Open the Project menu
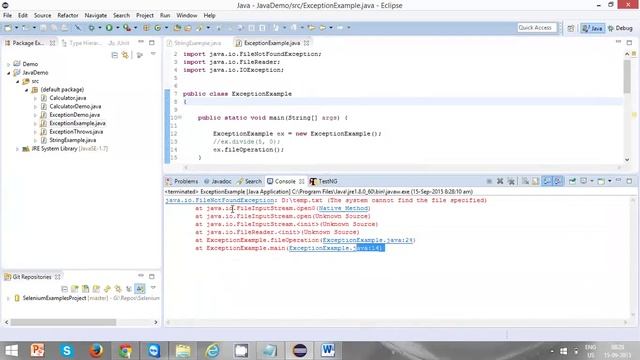 tap(144, 16)
